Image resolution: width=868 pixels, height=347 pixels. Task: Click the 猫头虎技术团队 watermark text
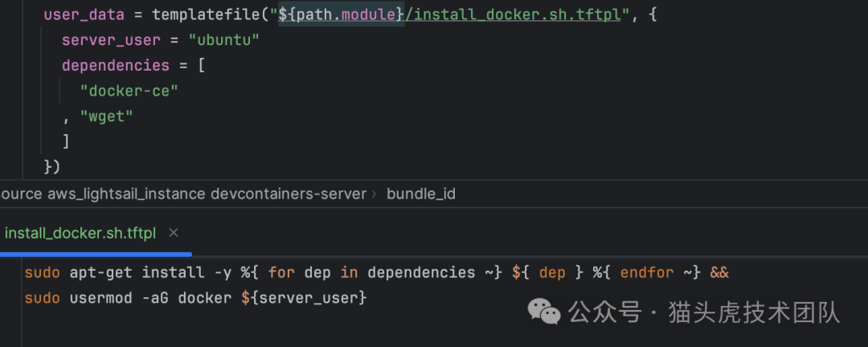754,312
